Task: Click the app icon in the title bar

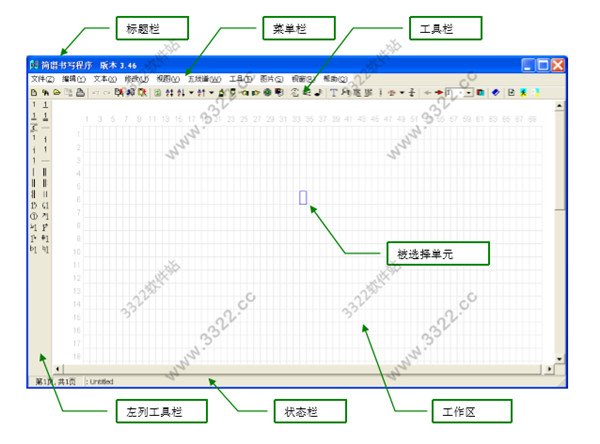Action: [x=34, y=65]
